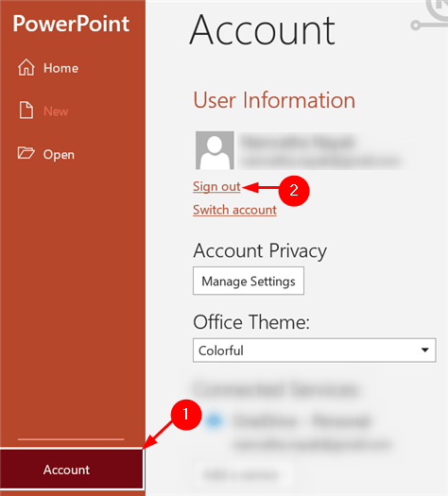Viewport: 448px width, 496px height.
Task: Click the Manage Settings button
Action: click(249, 281)
